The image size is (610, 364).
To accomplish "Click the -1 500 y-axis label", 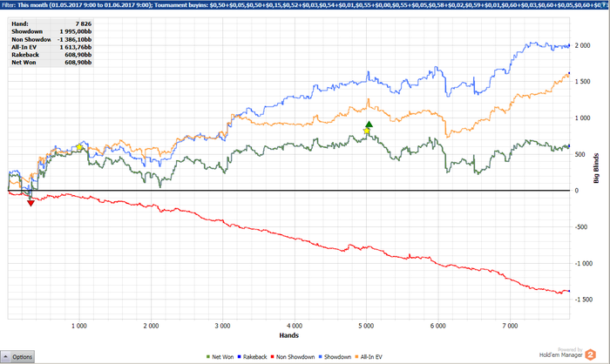I will [582, 300].
